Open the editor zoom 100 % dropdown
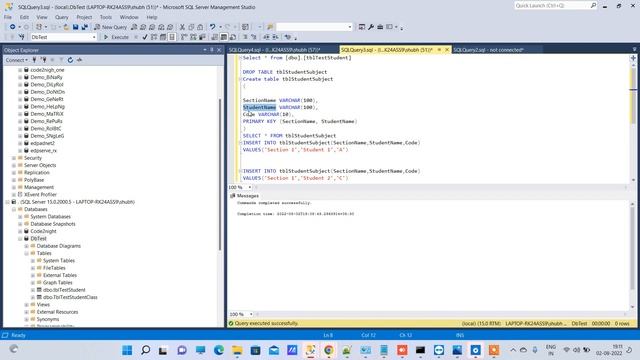The width and height of the screenshot is (640, 360). coord(250,187)
